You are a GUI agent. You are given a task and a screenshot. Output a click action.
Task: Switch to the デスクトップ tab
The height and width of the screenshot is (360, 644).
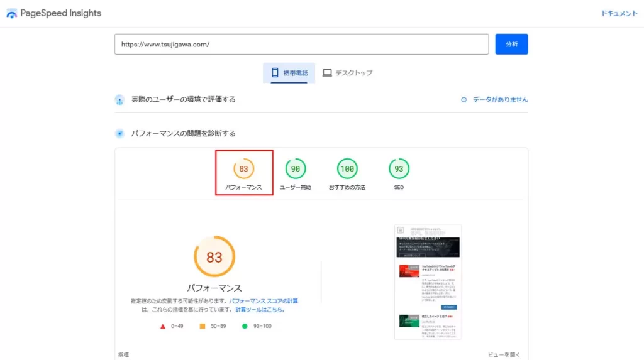pos(347,73)
